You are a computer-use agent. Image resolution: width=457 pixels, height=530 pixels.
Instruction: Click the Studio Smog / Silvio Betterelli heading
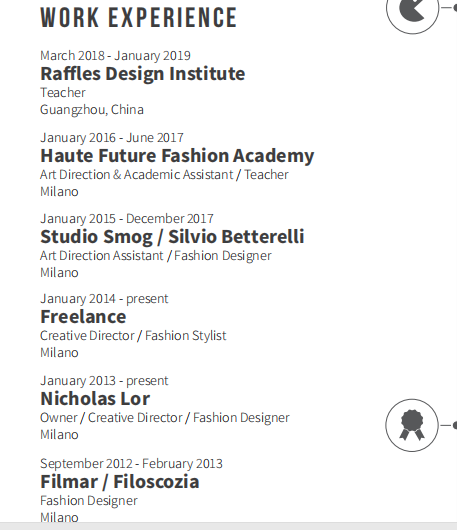pyautogui.click(x=172, y=237)
